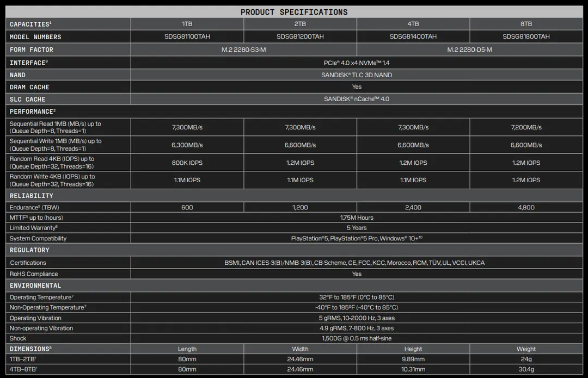Click the "Yes" value in the RoHS Compliance row
The height and width of the screenshot is (378, 588).
click(x=357, y=274)
